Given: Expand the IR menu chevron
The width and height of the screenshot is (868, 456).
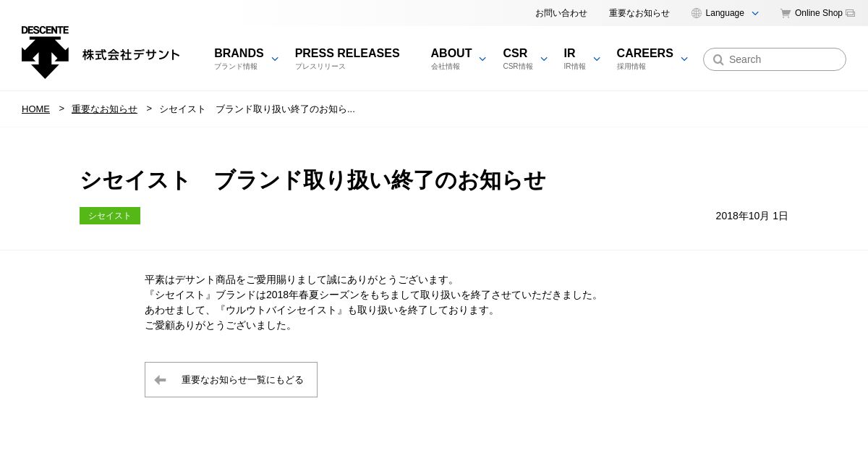Looking at the screenshot, I should (x=597, y=59).
